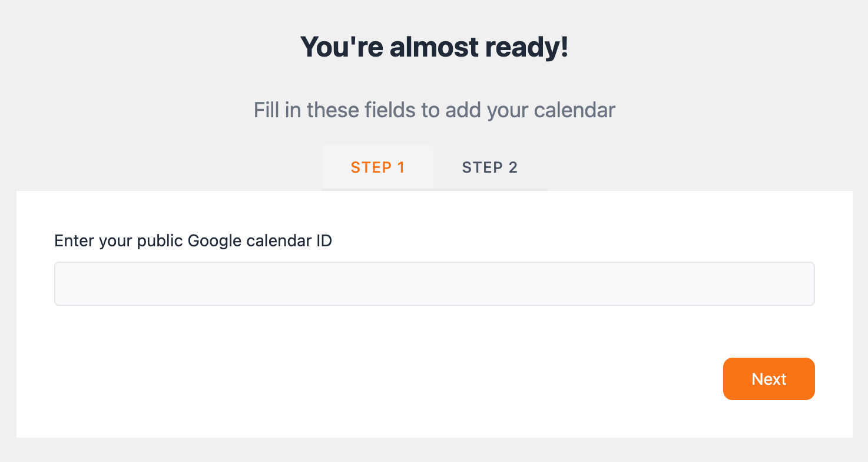Click the underline bar beneath STEP 2
This screenshot has height=462, width=868.
pyautogui.click(x=491, y=189)
